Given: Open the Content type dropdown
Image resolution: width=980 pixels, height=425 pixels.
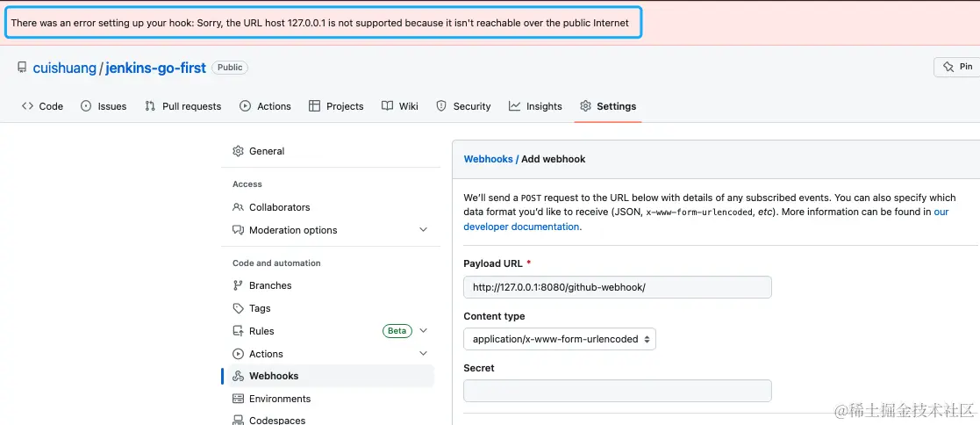Looking at the screenshot, I should [560, 339].
